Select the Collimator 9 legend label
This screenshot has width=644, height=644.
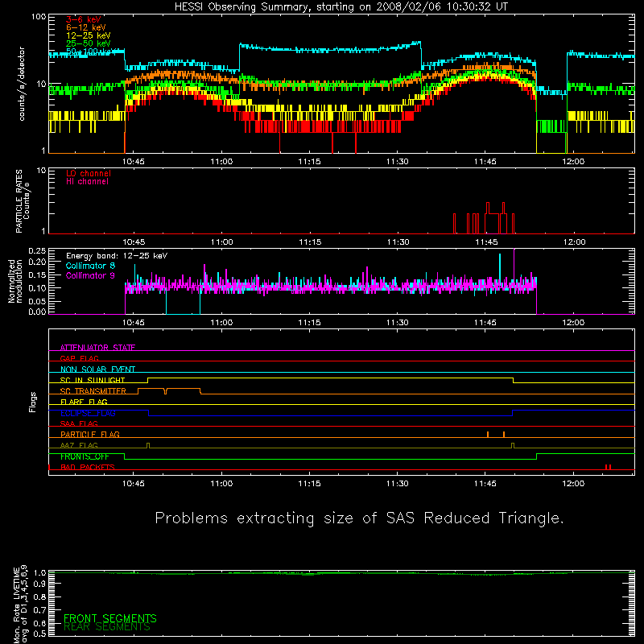90,275
